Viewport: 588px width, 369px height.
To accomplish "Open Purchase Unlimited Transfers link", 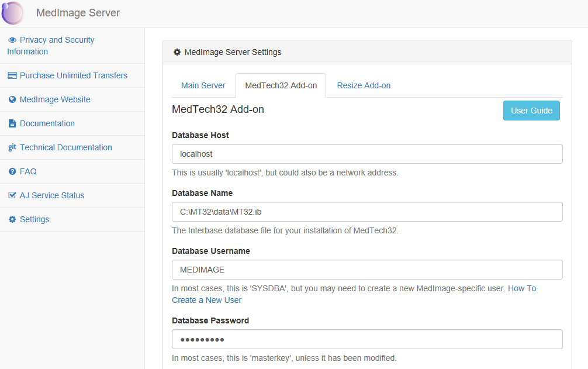I will (x=74, y=75).
